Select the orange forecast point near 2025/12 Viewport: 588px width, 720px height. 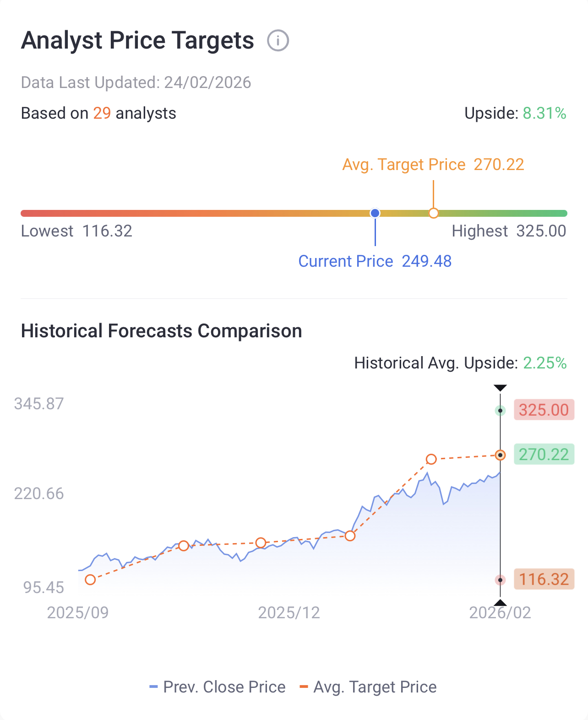(x=261, y=543)
